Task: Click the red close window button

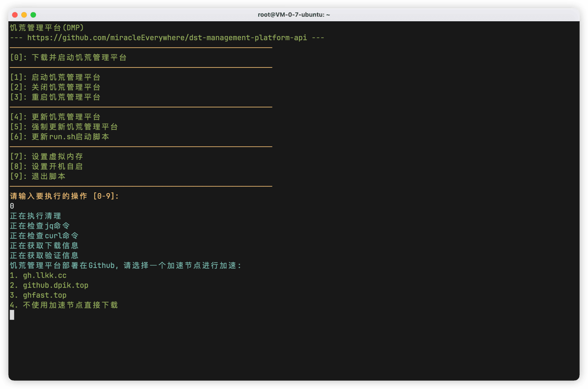Action: click(15, 15)
